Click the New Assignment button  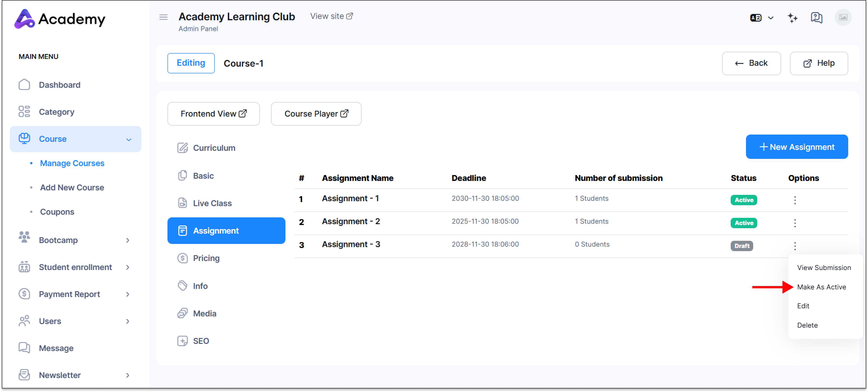pos(797,147)
